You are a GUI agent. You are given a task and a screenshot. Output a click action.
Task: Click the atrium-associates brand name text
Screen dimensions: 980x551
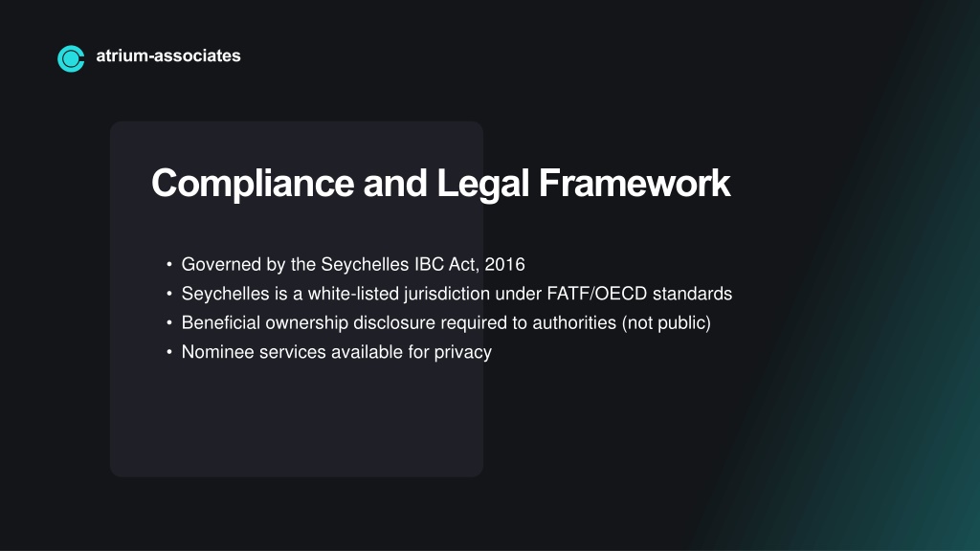168,55
